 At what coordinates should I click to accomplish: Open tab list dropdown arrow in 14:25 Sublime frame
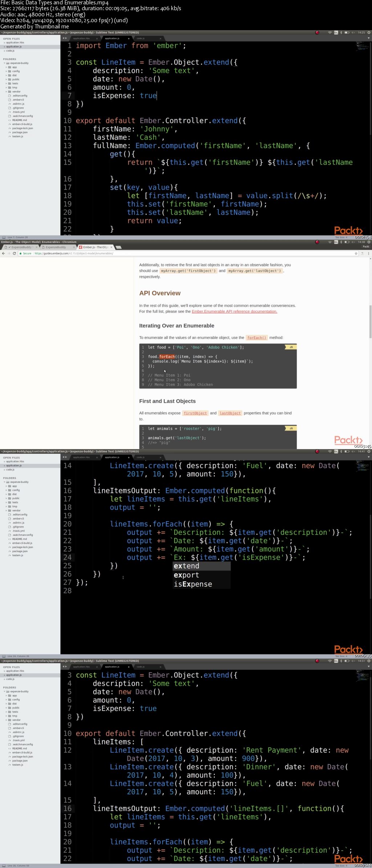pos(368,38)
